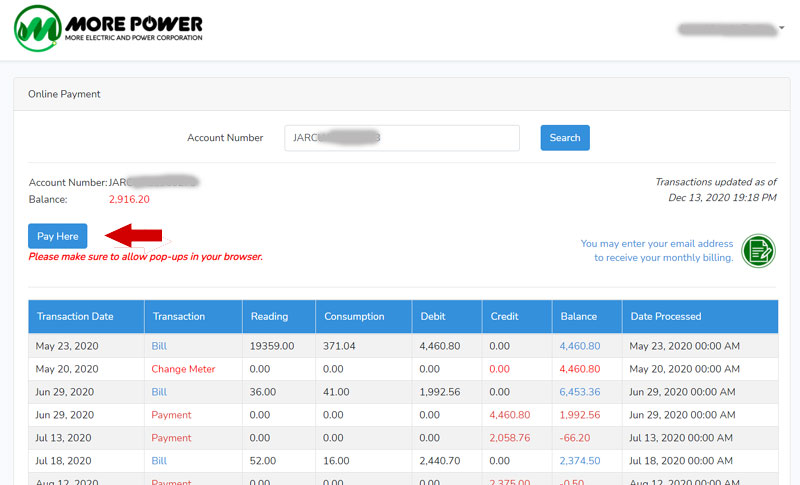Click the Consumption column header
The width and height of the screenshot is (800, 485).
click(354, 317)
